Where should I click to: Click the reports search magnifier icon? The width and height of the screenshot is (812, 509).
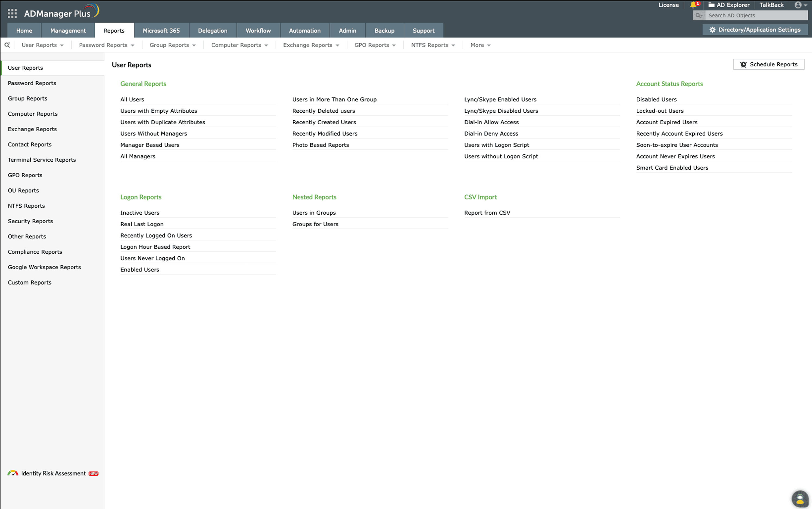click(7, 45)
